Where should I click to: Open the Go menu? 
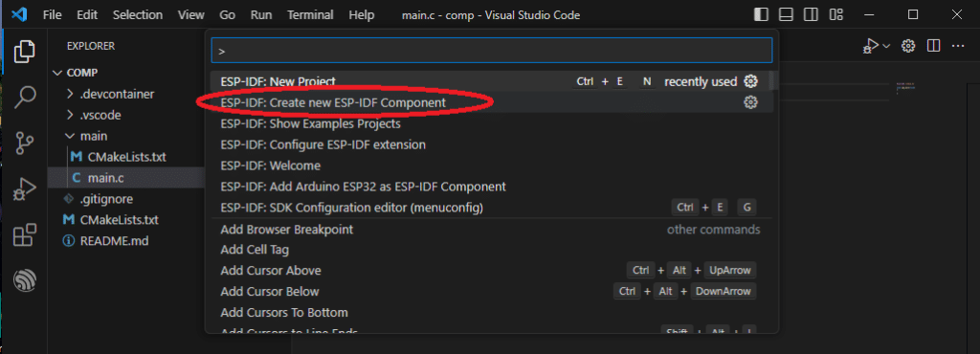[x=228, y=15]
